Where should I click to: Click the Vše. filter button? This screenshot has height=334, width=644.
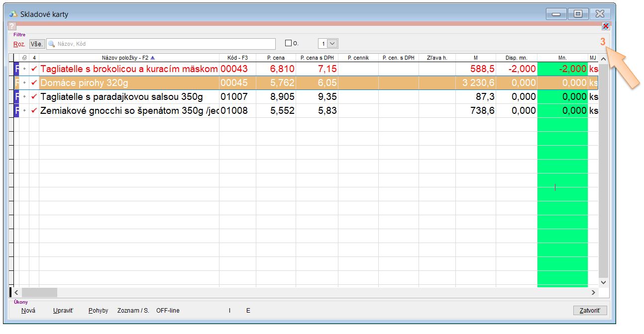[37, 44]
